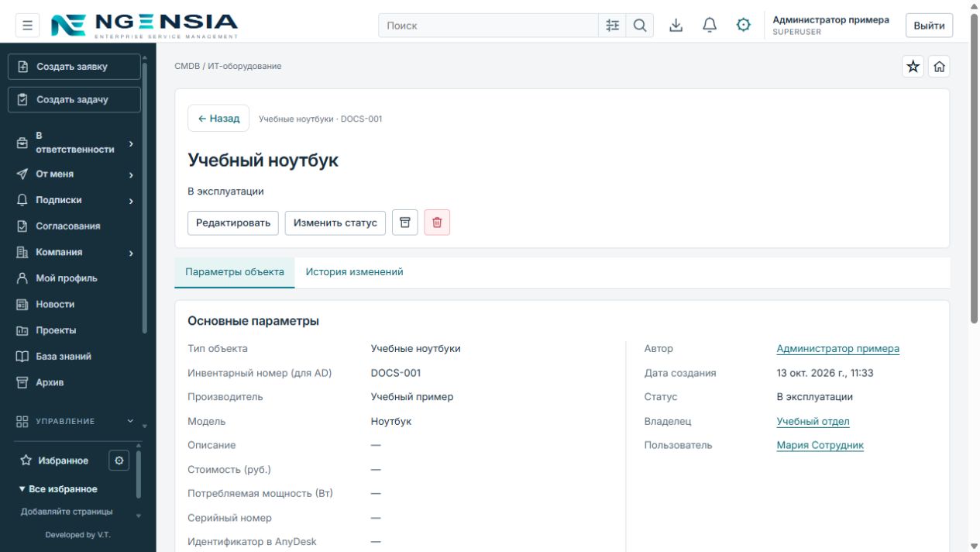Screen dimensions: 980x552
Task: Delete object with red trash icon
Action: (437, 223)
